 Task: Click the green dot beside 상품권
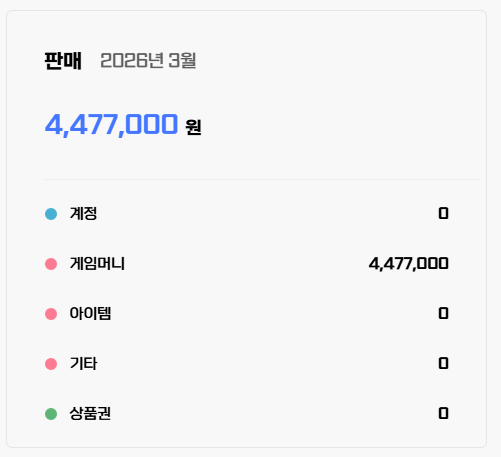pyautogui.click(x=51, y=414)
